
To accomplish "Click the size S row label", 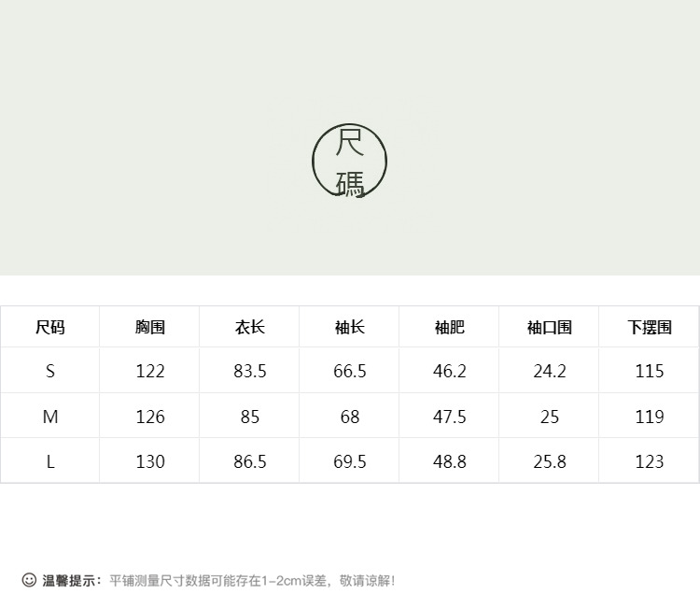I will [50, 371].
